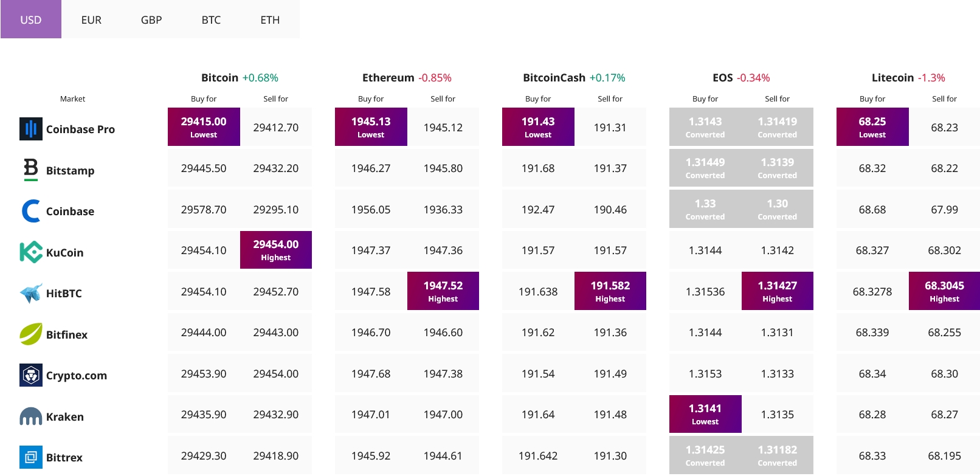Open the Bitfinex market name
Image resolution: width=980 pixels, height=476 pixels.
67,335
